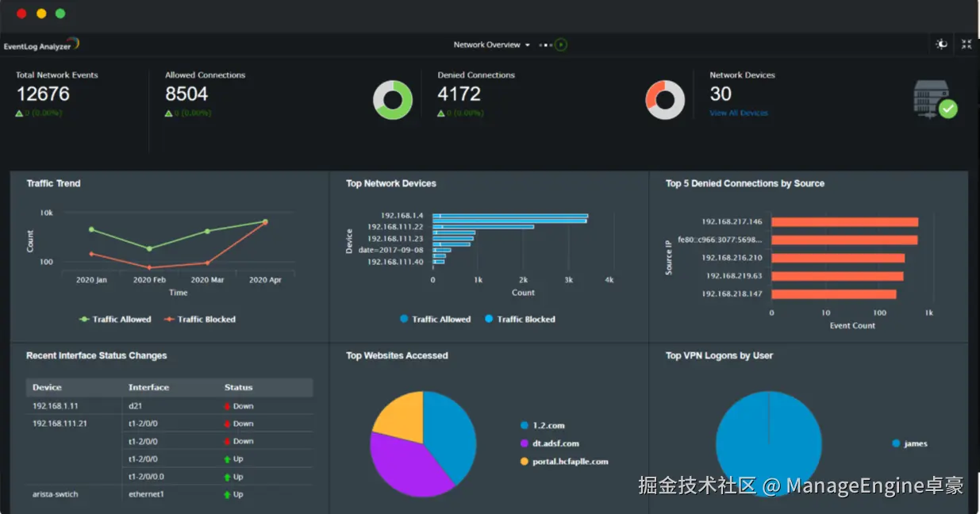Click the EventLog Analyzer logo
980x514 pixels.
point(41,45)
